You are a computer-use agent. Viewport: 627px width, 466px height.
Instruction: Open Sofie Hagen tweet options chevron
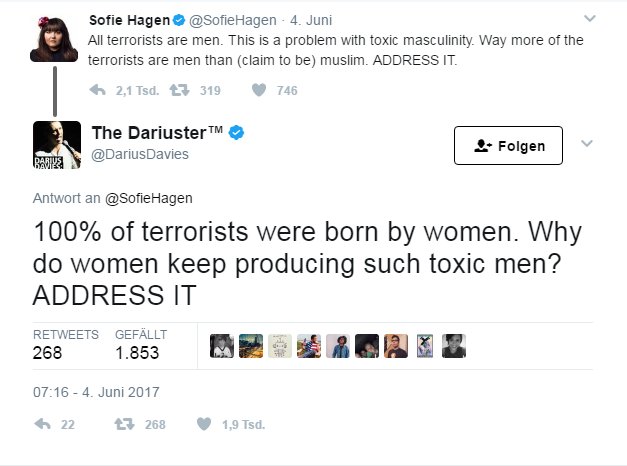click(x=589, y=19)
